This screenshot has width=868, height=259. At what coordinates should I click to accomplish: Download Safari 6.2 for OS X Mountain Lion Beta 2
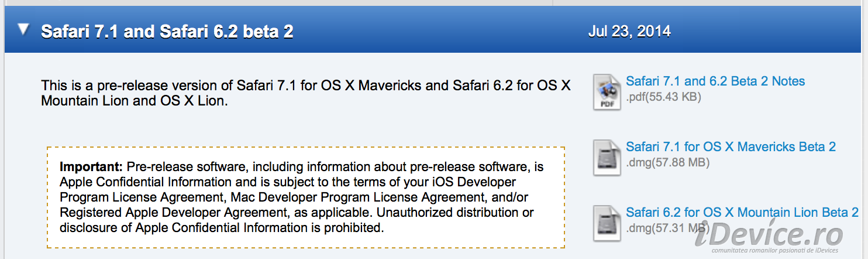point(742,212)
